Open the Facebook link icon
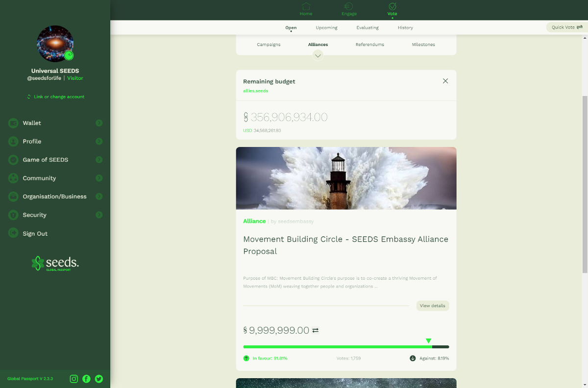Image resolution: width=588 pixels, height=388 pixels. [86, 379]
